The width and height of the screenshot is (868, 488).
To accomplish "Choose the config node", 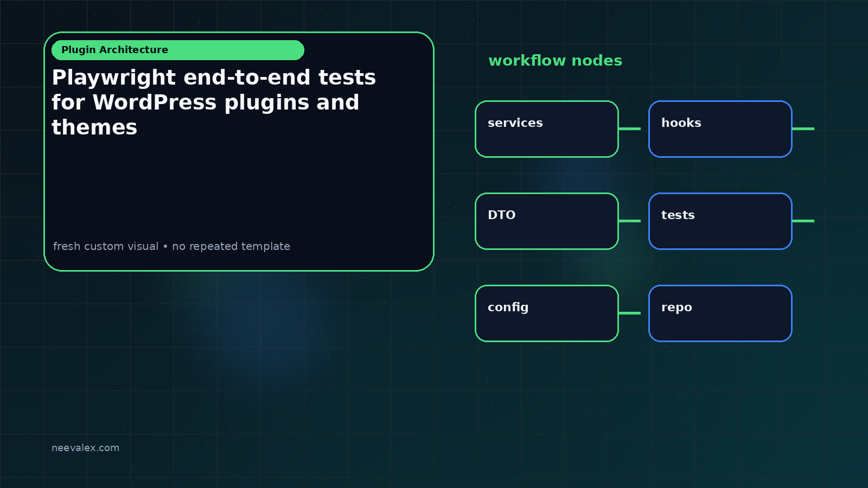I will [x=547, y=313].
